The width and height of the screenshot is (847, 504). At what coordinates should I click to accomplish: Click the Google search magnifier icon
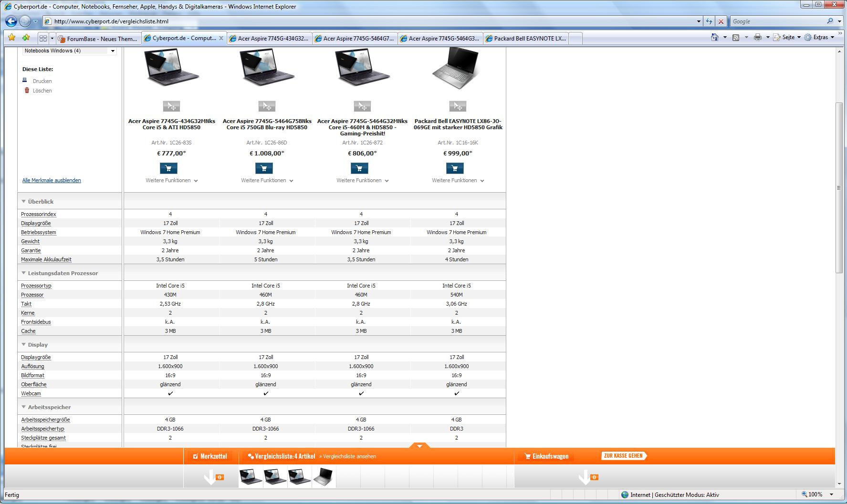[830, 21]
